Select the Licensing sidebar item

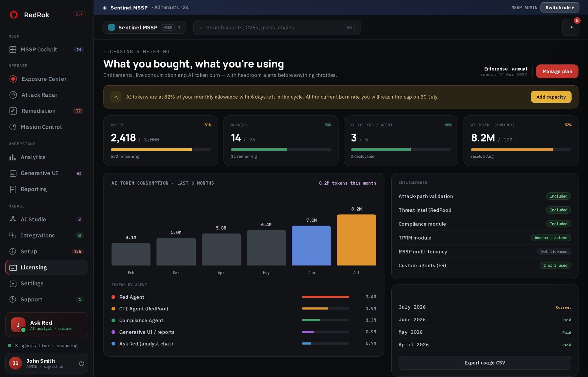click(x=47, y=267)
